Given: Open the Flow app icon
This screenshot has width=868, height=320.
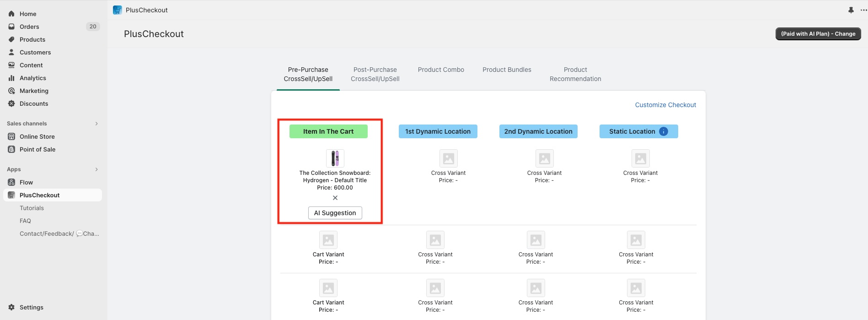Looking at the screenshot, I should (x=11, y=182).
